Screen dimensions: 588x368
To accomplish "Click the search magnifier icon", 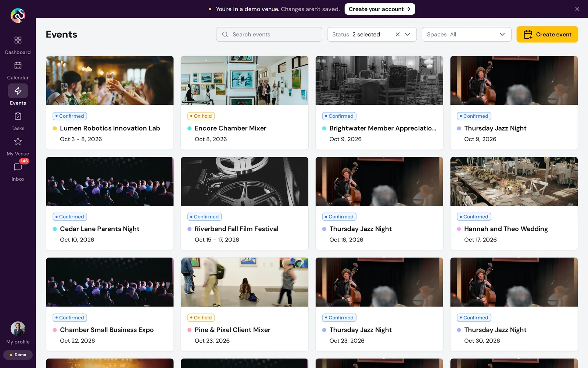I will (225, 35).
